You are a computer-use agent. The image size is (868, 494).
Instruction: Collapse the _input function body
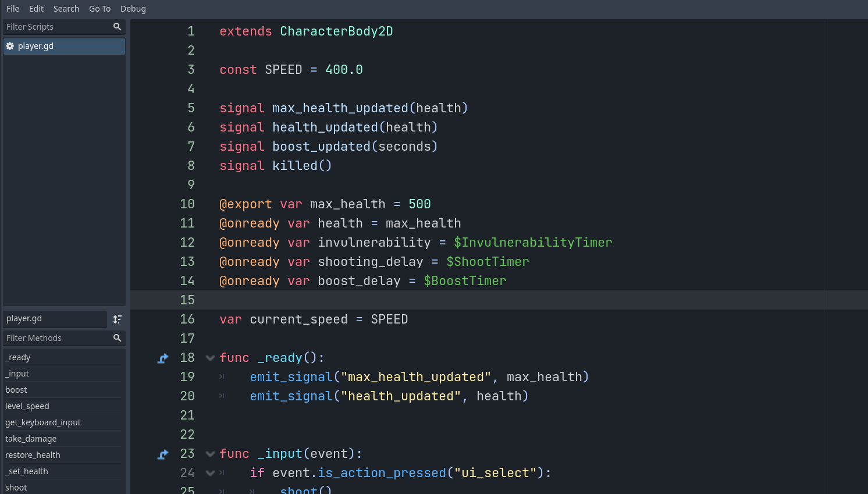coord(210,454)
